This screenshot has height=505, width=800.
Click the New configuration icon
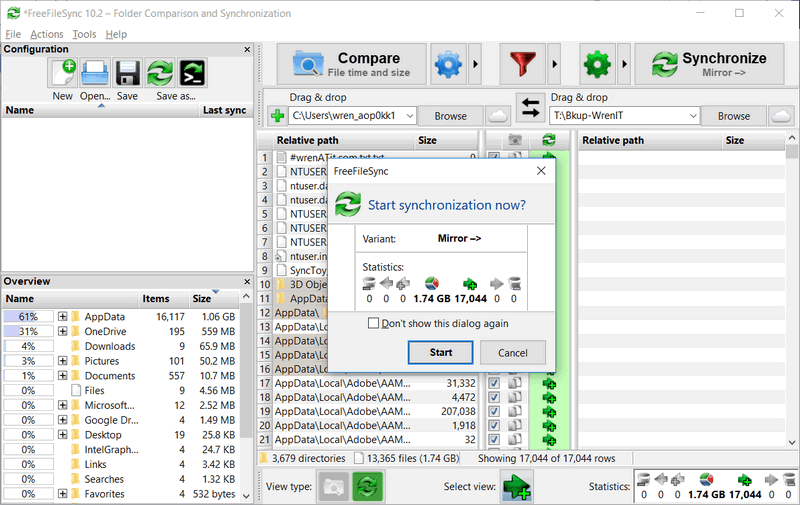[63, 74]
